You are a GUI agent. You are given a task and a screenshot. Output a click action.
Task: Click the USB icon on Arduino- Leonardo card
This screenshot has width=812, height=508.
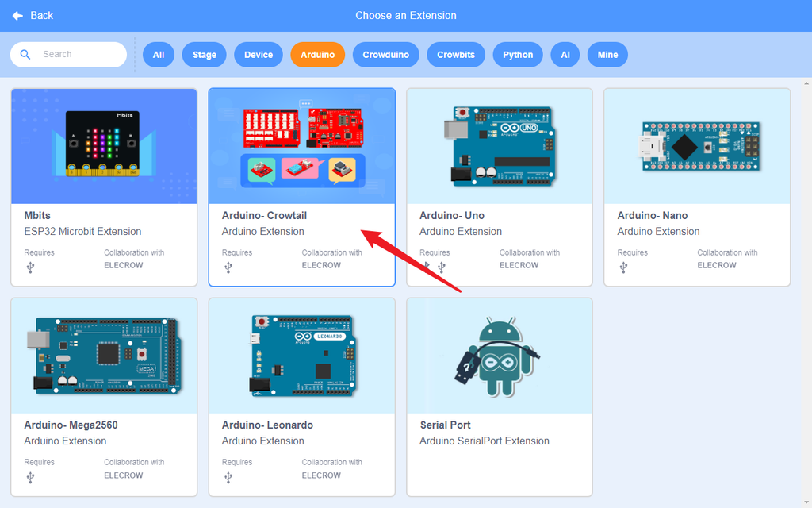(x=228, y=477)
